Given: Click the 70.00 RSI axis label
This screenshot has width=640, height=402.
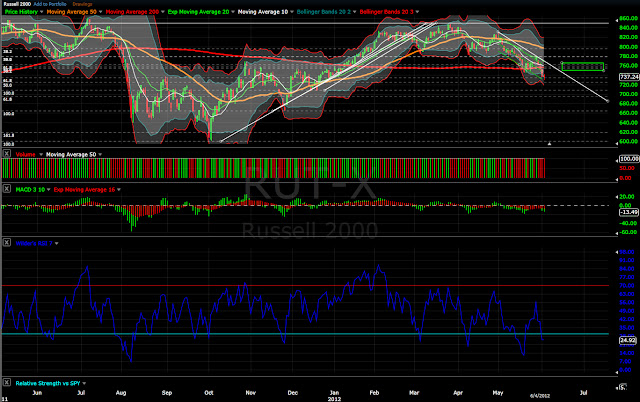Looking at the screenshot, I should tap(627, 285).
